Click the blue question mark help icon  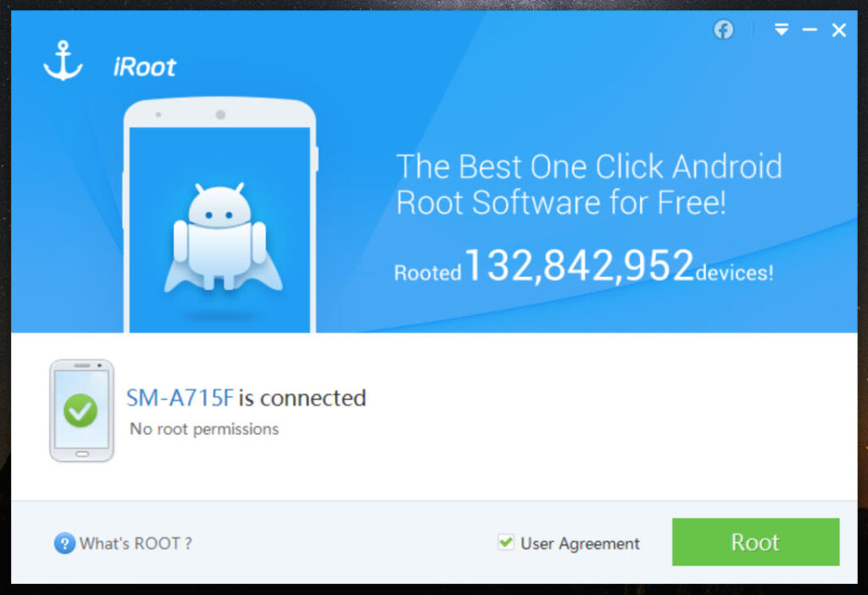(64, 543)
